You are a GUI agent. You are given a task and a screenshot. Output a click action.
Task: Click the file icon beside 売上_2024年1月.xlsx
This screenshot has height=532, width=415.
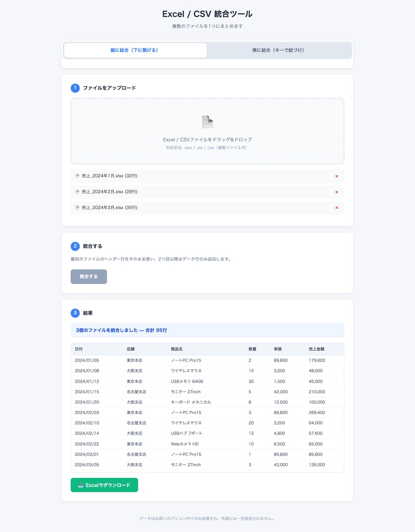coord(77,176)
